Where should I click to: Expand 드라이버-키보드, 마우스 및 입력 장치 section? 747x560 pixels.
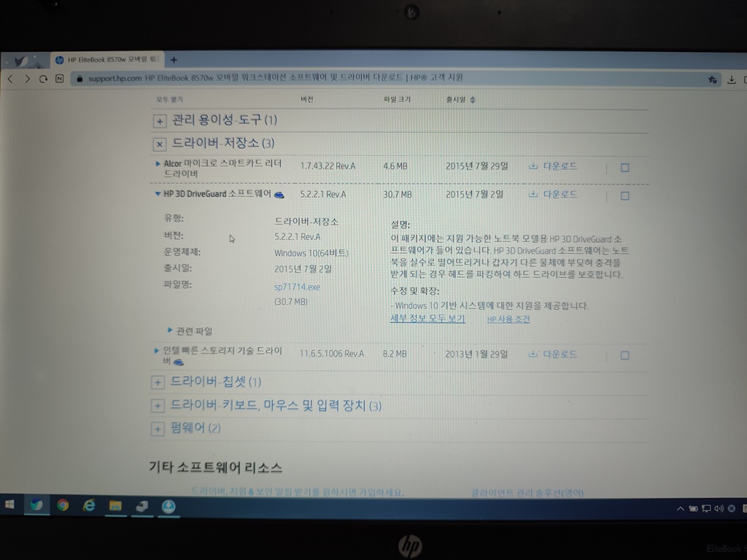click(158, 405)
